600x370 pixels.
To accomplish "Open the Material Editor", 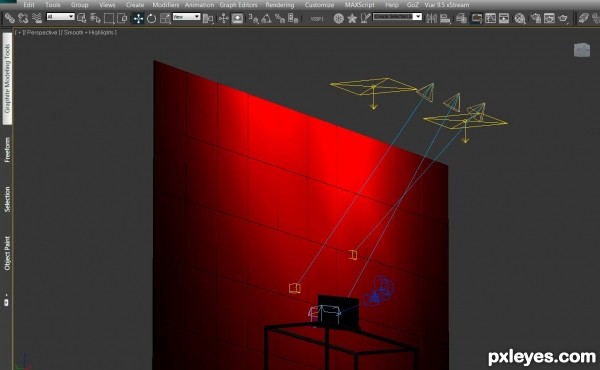I will click(x=520, y=18).
